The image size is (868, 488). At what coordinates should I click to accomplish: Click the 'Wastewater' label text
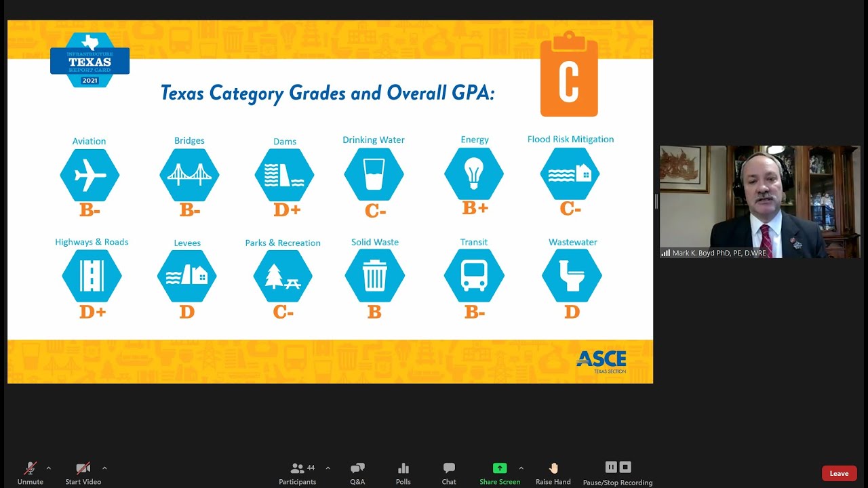pos(573,242)
